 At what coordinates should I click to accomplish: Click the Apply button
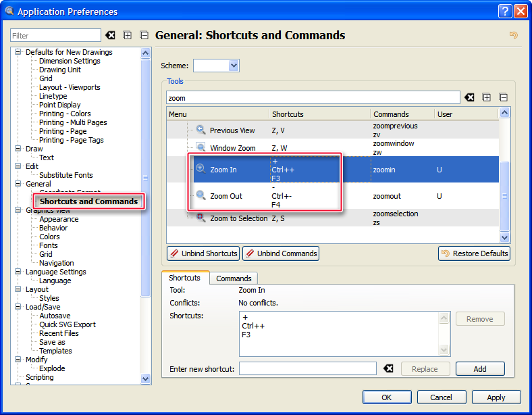(496, 397)
